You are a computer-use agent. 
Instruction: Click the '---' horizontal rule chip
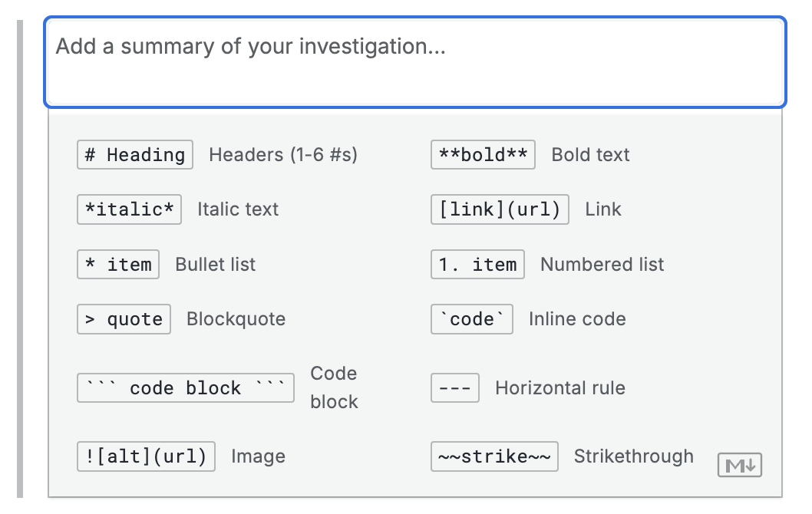tap(454, 388)
